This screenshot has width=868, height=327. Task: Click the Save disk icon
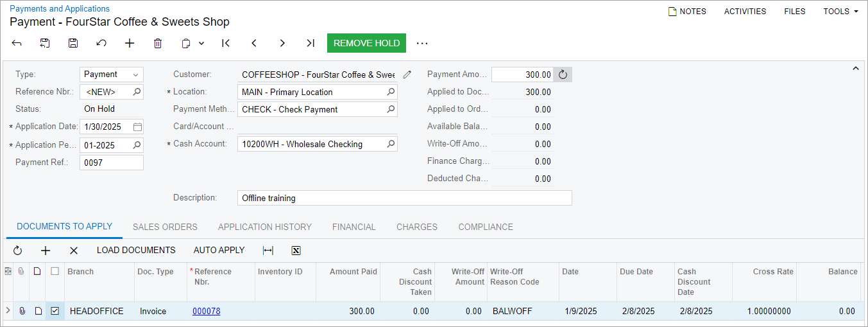pyautogui.click(x=73, y=43)
